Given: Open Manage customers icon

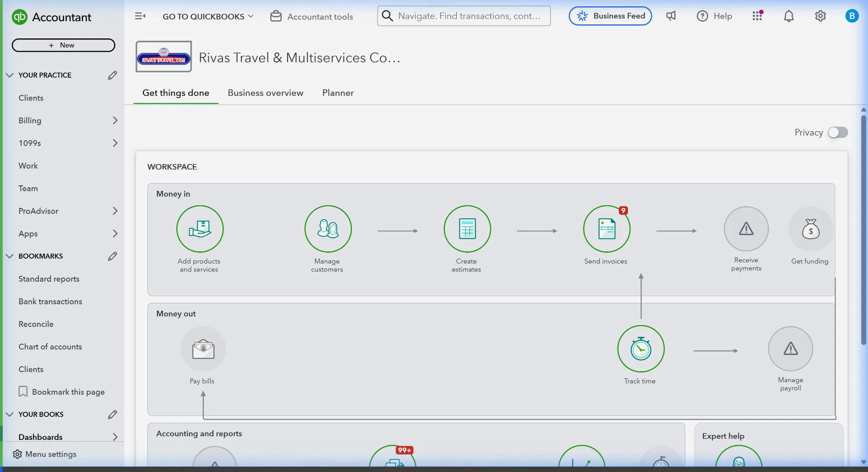Looking at the screenshot, I should point(328,229).
